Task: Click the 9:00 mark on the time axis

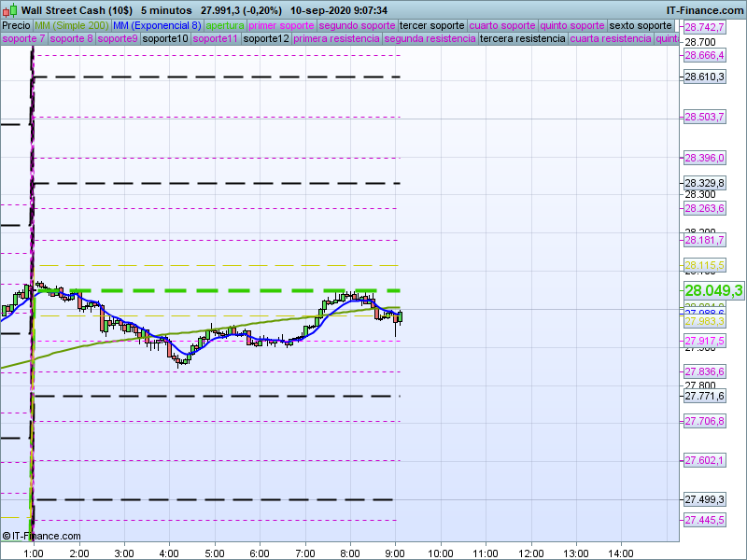Action: click(x=395, y=552)
